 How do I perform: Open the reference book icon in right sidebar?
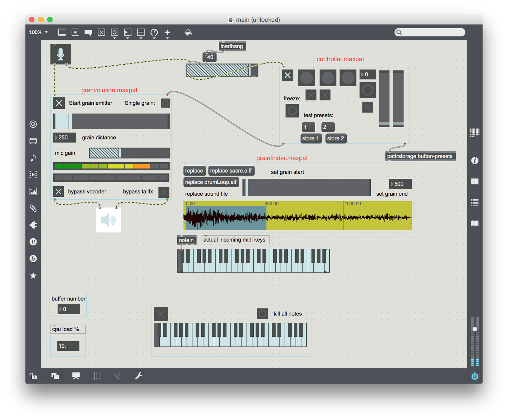pyautogui.click(x=475, y=223)
